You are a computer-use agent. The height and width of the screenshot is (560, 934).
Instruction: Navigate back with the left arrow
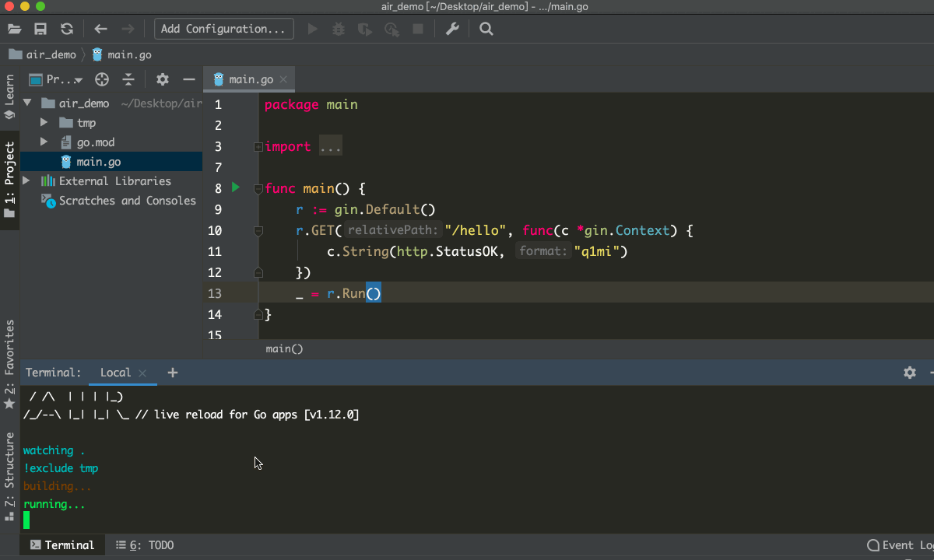point(100,29)
